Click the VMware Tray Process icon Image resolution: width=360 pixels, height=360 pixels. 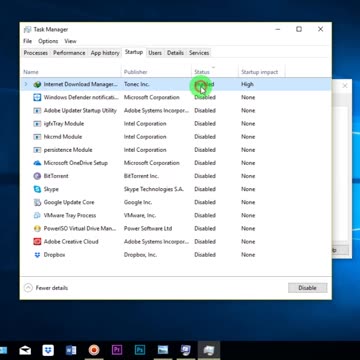click(37, 215)
